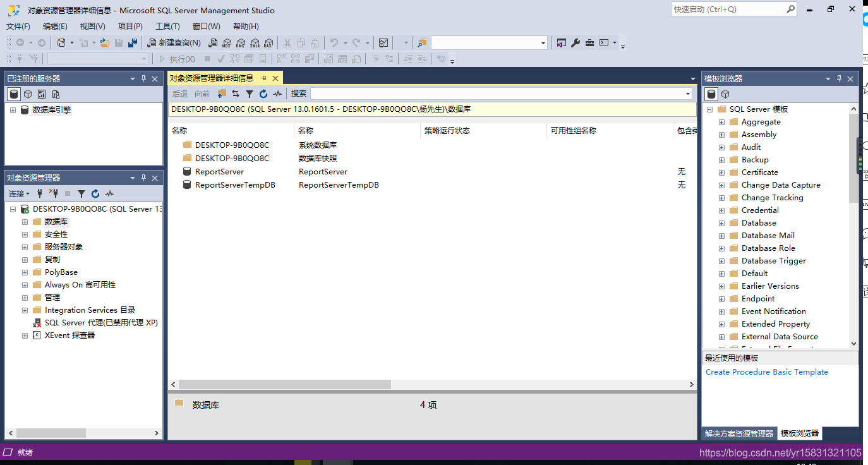Image resolution: width=868 pixels, height=465 pixels.
Task: Click Activity Monitor icon in Object Explorer
Action: pyautogui.click(x=109, y=193)
